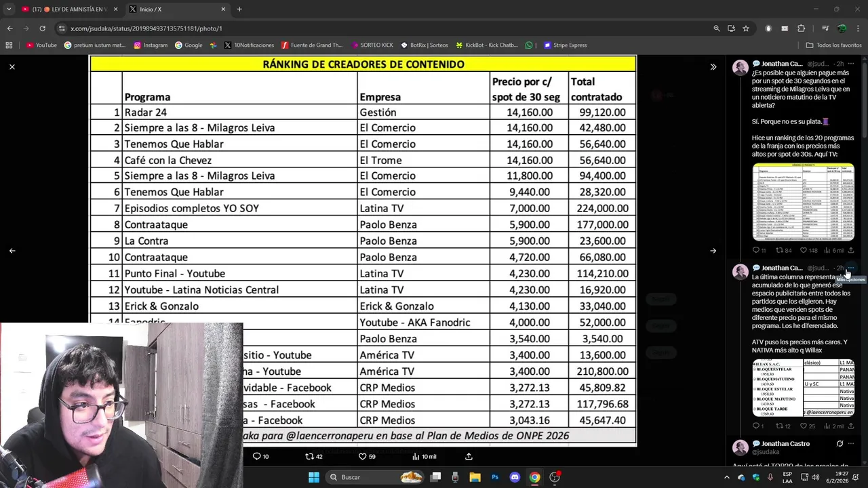Open the zoom magnifier icon in address bar
Image resolution: width=868 pixels, height=488 pixels.
coord(716,28)
